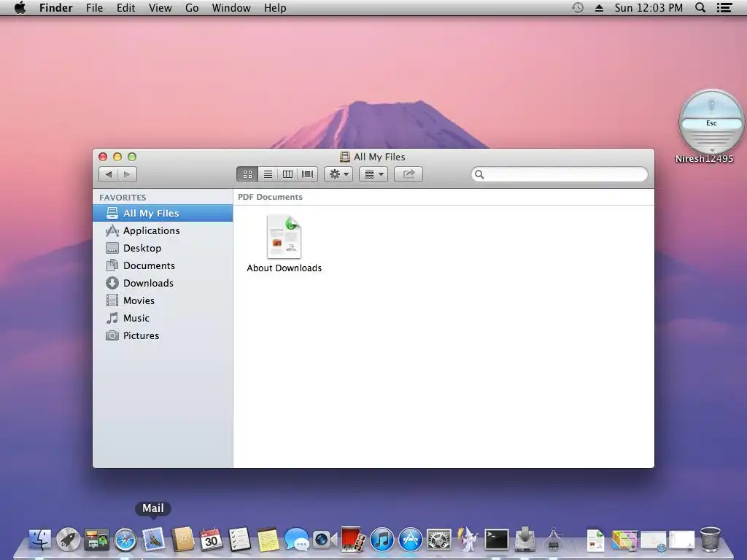Screen dimensions: 747x560
Task: Open Messages chat bubble in Dock
Action: 296,540
